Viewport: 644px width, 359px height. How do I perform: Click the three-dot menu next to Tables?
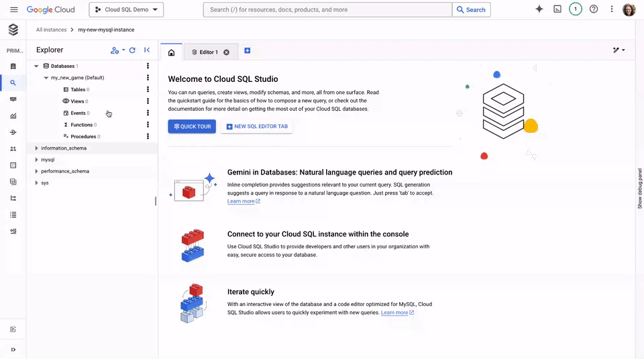pyautogui.click(x=148, y=89)
